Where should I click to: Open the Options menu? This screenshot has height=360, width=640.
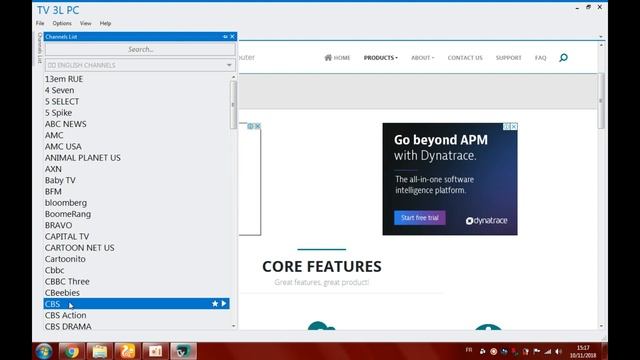62,23
